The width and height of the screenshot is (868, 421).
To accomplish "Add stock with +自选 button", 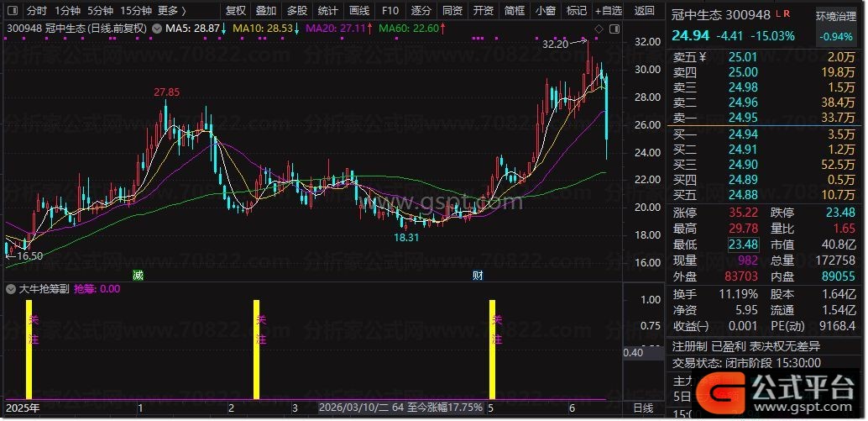I will [609, 10].
